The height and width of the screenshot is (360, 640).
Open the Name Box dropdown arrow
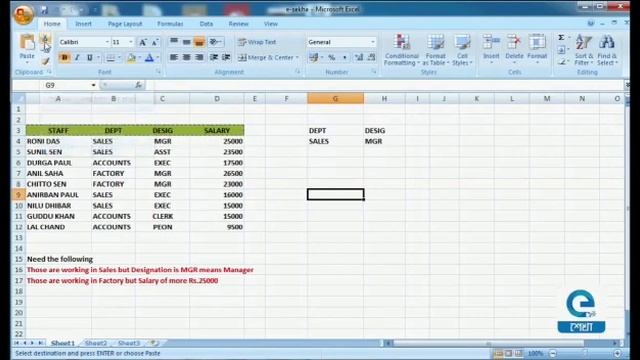pos(93,85)
